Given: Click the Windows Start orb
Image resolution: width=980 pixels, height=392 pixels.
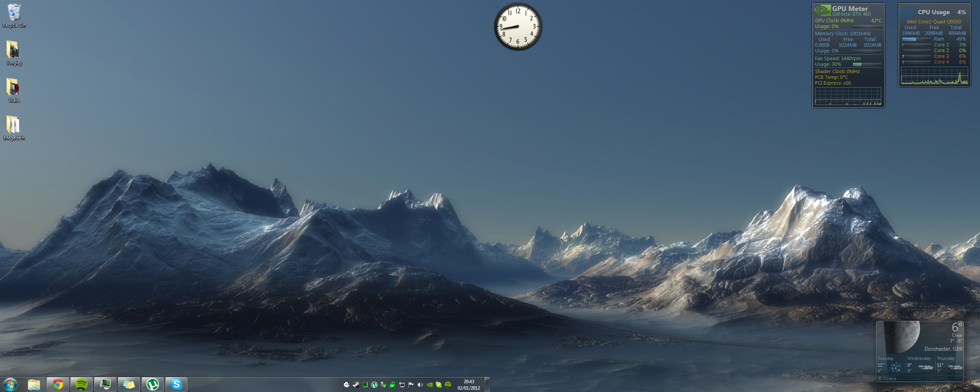Looking at the screenshot, I should tap(10, 384).
